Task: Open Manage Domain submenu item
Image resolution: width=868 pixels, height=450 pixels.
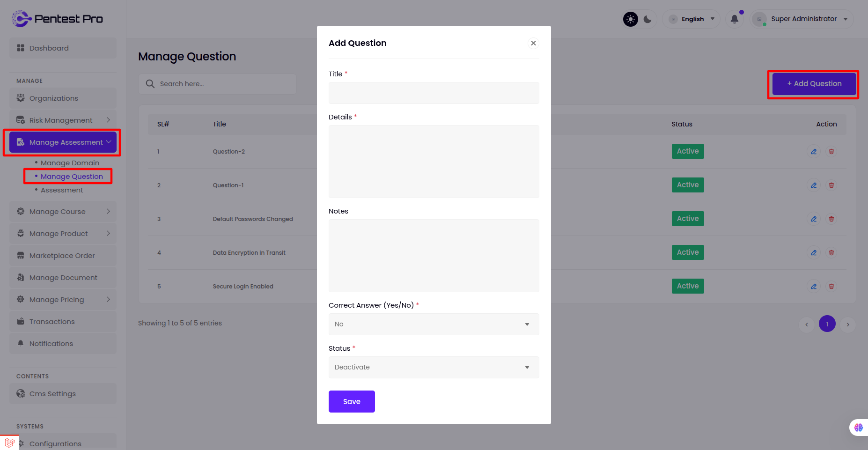Action: pos(70,163)
